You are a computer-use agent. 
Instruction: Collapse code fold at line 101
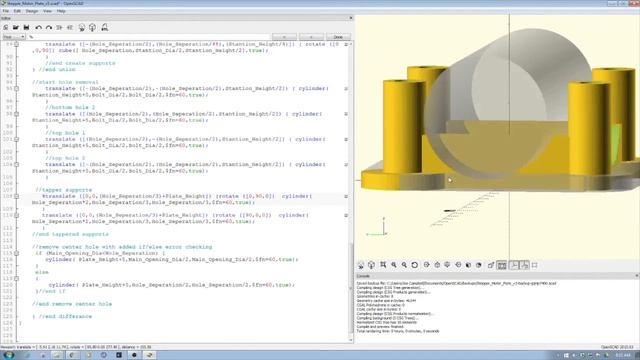pos(17,139)
